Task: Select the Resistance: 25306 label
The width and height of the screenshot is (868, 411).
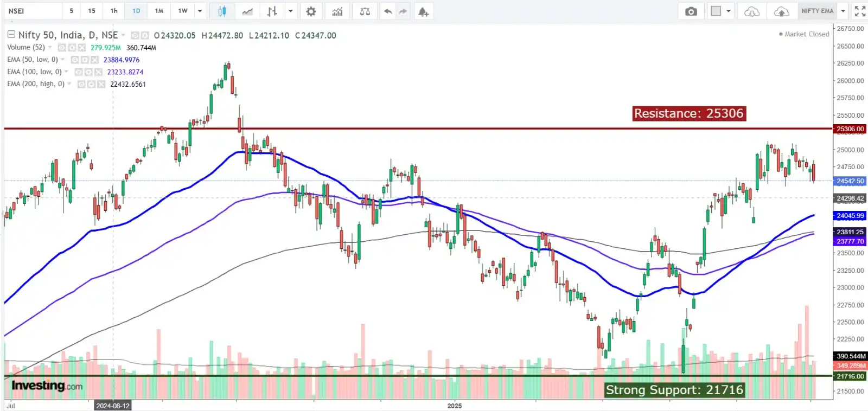Action: [x=689, y=113]
